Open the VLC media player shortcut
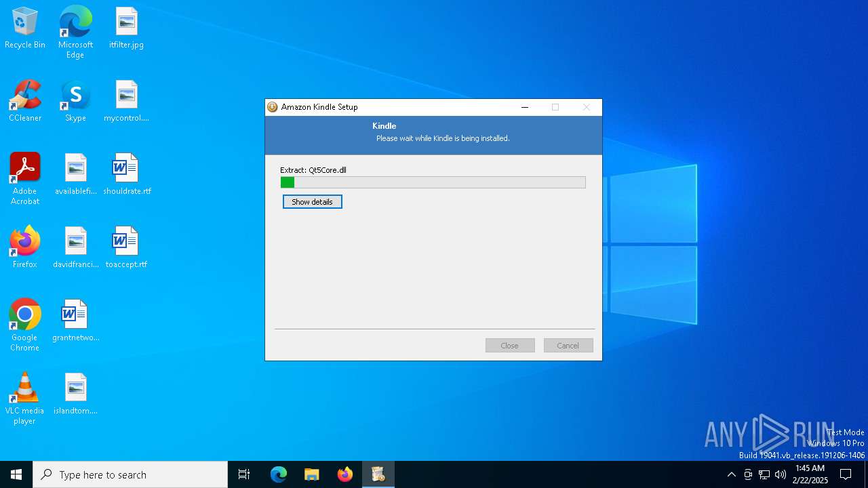The width and height of the screenshot is (868, 488). point(25,399)
